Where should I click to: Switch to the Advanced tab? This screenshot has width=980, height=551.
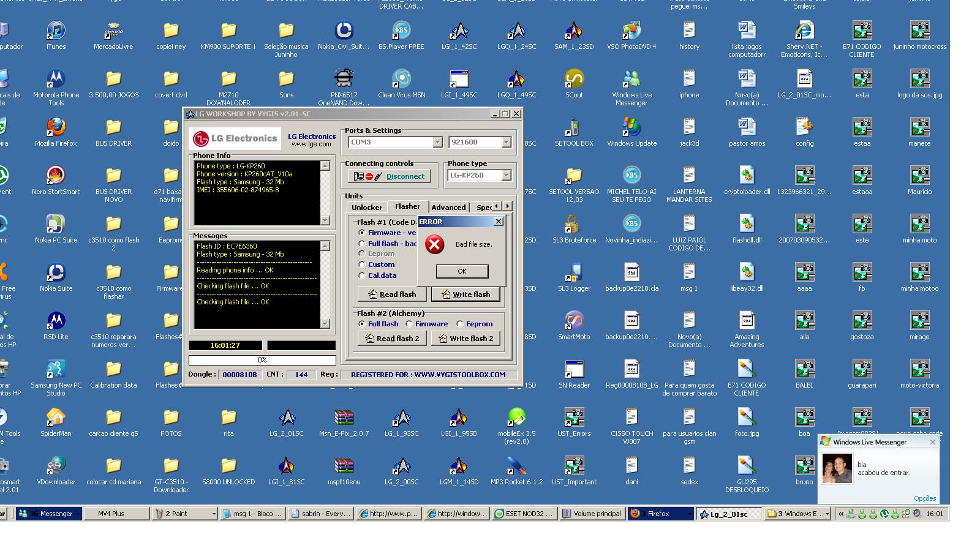point(448,208)
